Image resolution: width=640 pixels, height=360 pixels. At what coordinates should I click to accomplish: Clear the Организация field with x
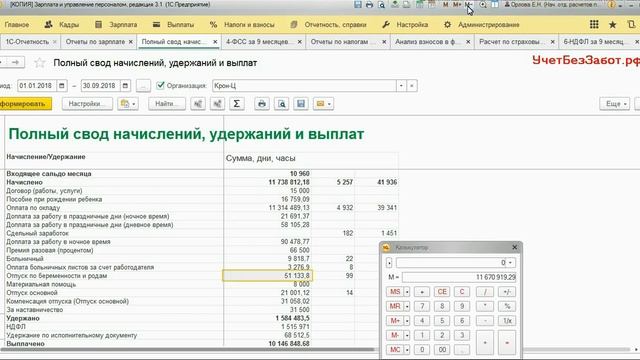click(x=411, y=86)
